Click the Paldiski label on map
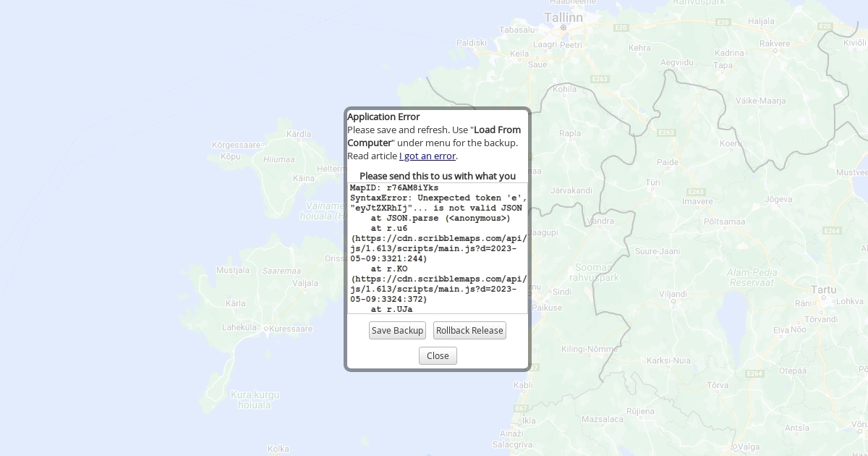 [472, 43]
